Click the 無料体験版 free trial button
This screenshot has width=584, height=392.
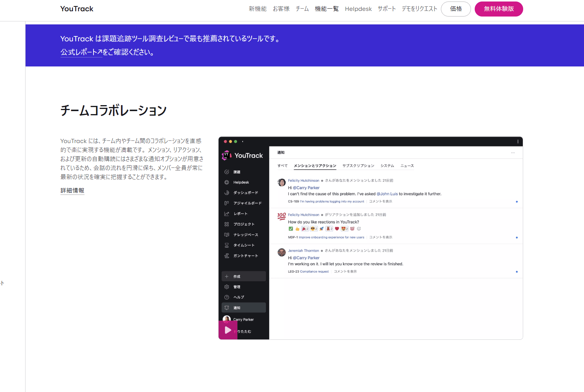click(x=499, y=9)
